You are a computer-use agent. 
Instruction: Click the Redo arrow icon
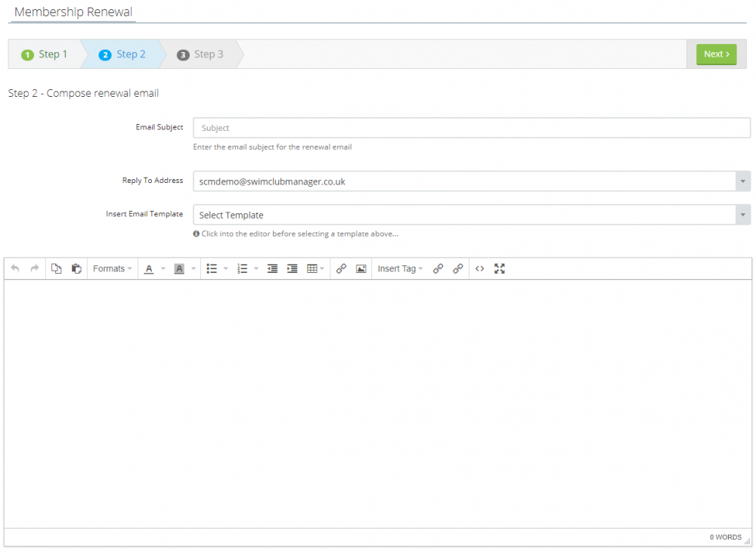(x=35, y=268)
